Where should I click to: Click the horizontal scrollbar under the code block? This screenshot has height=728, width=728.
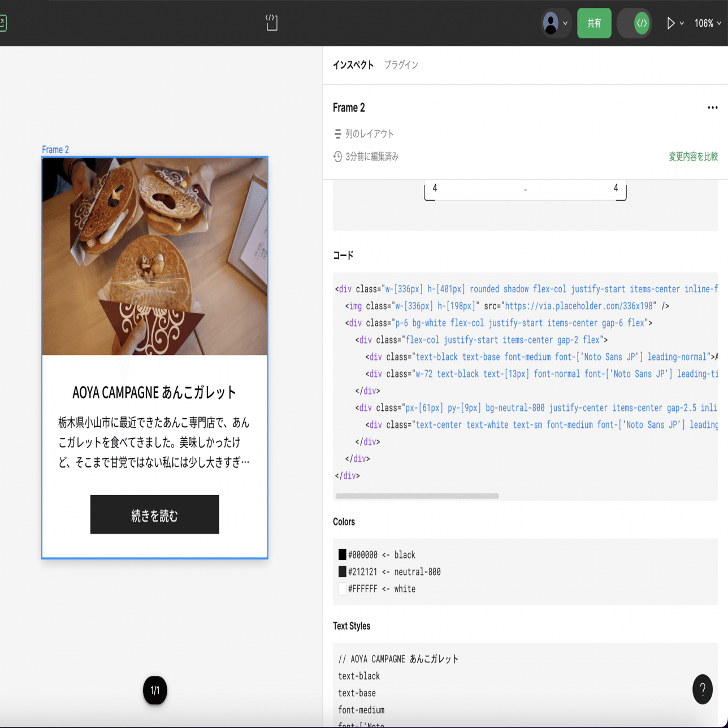pyautogui.click(x=417, y=496)
